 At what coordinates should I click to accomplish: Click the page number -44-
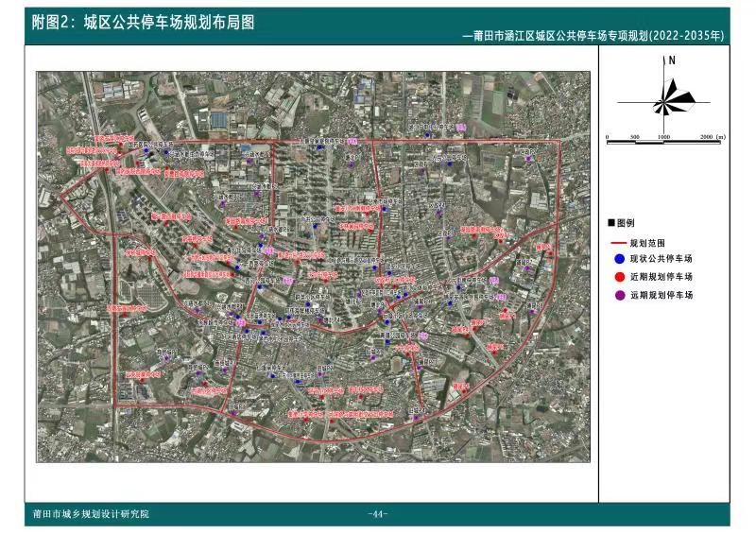[377, 514]
